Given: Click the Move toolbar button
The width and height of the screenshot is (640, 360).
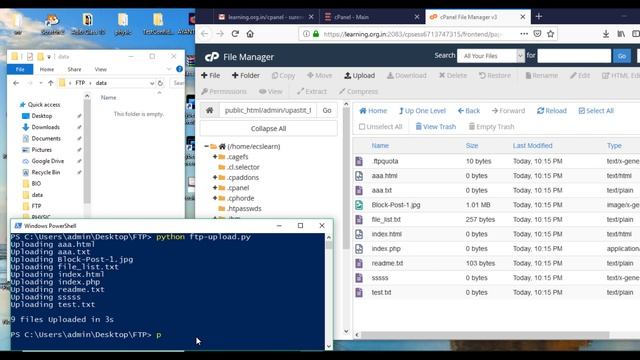Looking at the screenshot, I should pyautogui.click(x=320, y=76).
